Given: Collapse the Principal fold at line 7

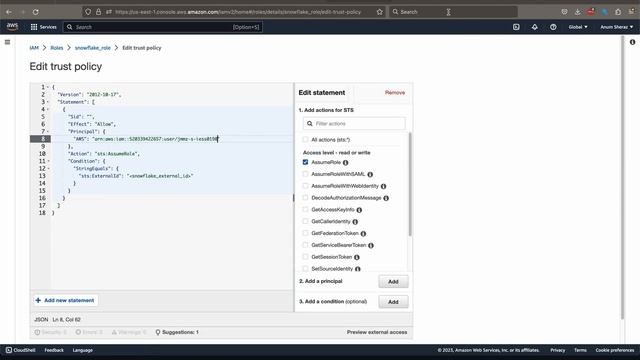Looking at the screenshot, I should coord(48,131).
